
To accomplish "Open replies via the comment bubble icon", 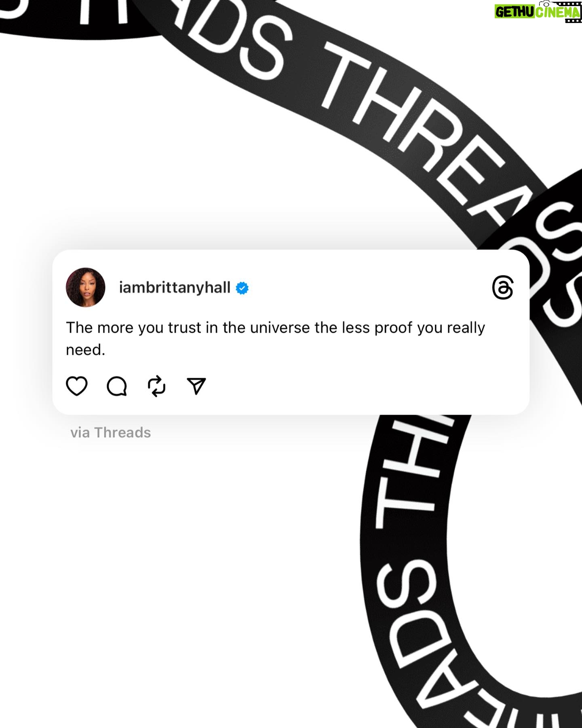I will (117, 386).
